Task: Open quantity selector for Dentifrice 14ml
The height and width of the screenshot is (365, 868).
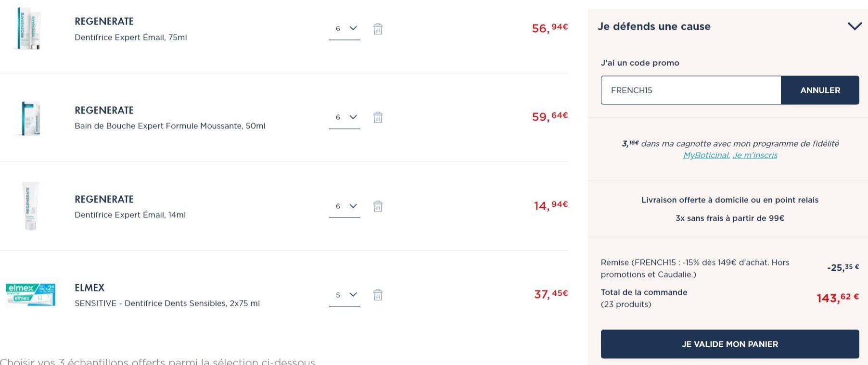Action: point(345,206)
